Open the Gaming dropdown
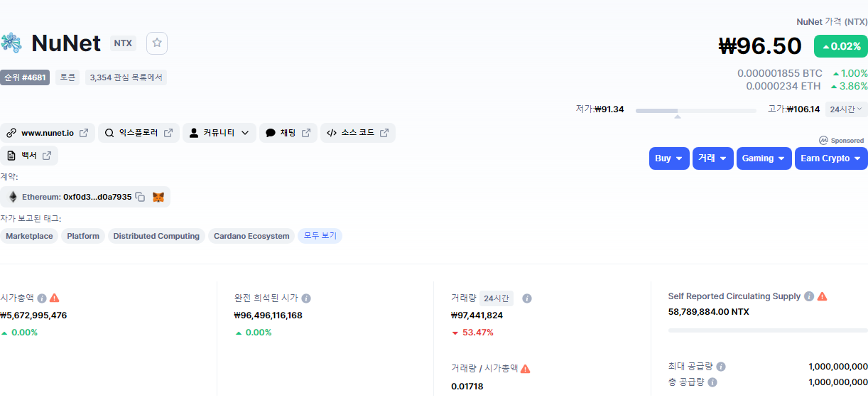This screenshot has width=868, height=410. [764, 158]
